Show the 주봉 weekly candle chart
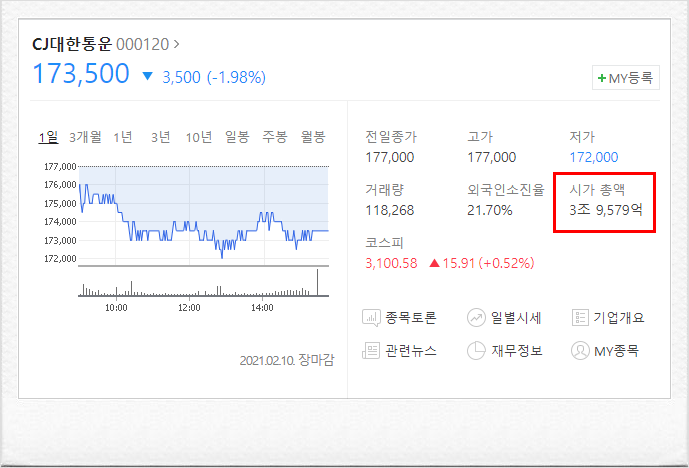The height and width of the screenshot is (468, 689). tap(275, 137)
